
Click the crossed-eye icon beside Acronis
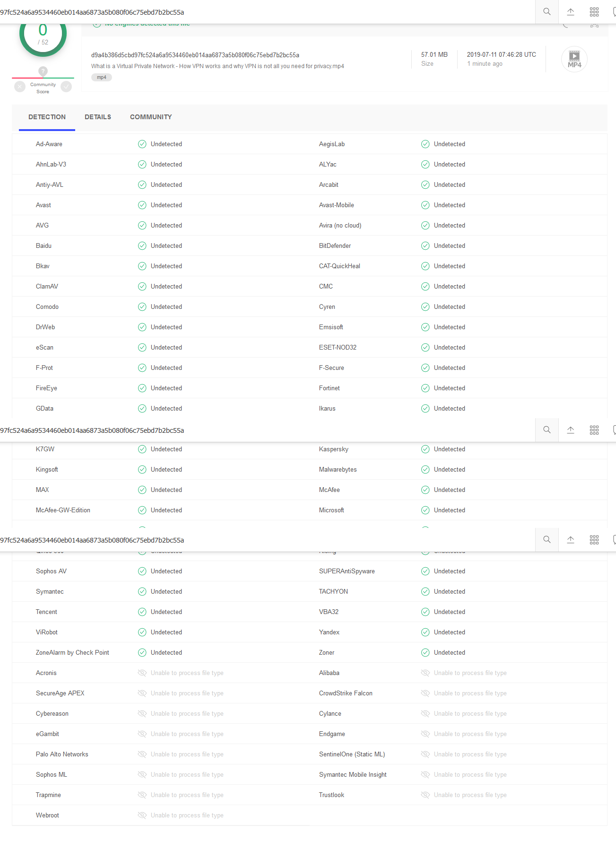pos(142,673)
